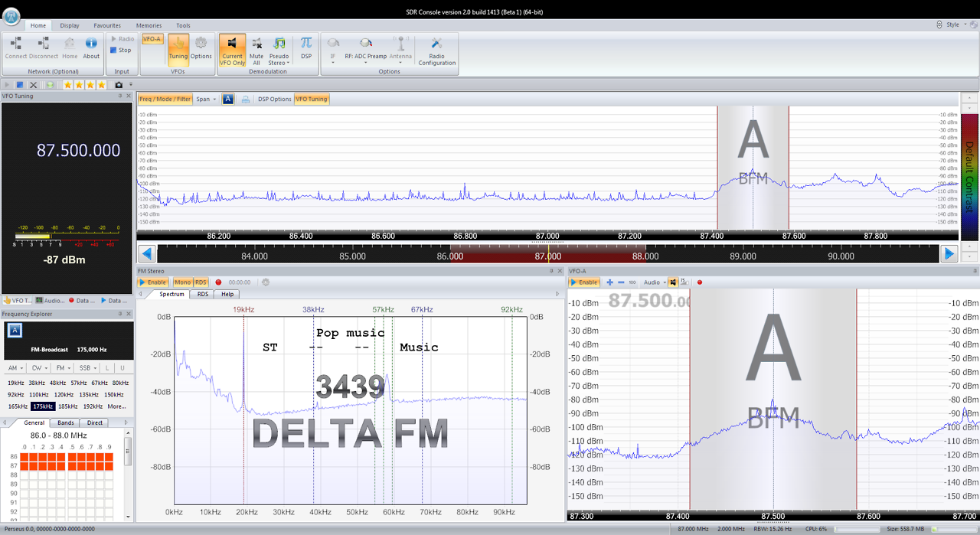Viewport: 980px width, 535px height.
Task: Switch to the Display ribbon tab
Action: coord(70,25)
